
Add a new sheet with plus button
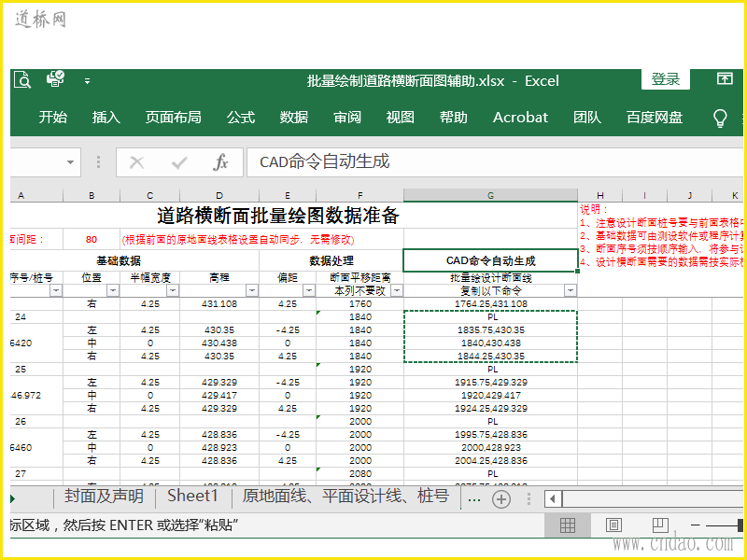click(x=501, y=498)
